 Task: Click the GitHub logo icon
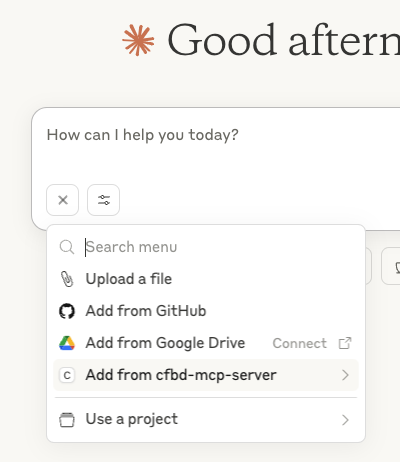point(67,311)
